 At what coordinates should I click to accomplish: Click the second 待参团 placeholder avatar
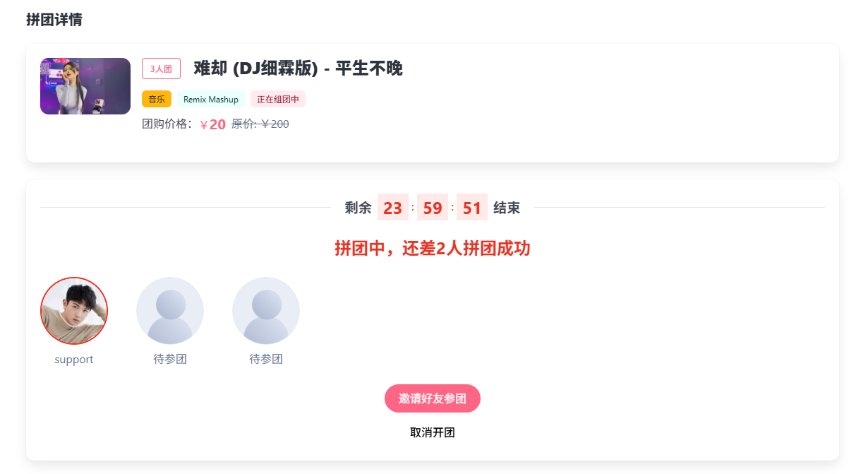pyautogui.click(x=265, y=310)
